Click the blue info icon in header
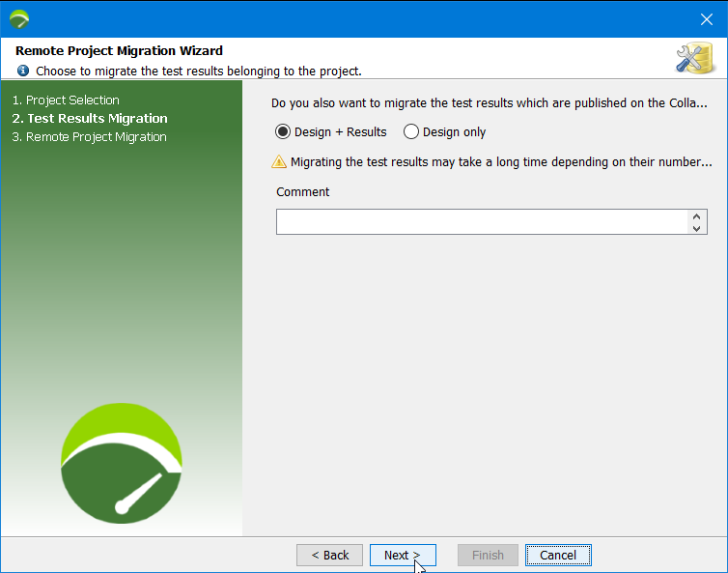This screenshot has height=573, width=728. pyautogui.click(x=23, y=71)
